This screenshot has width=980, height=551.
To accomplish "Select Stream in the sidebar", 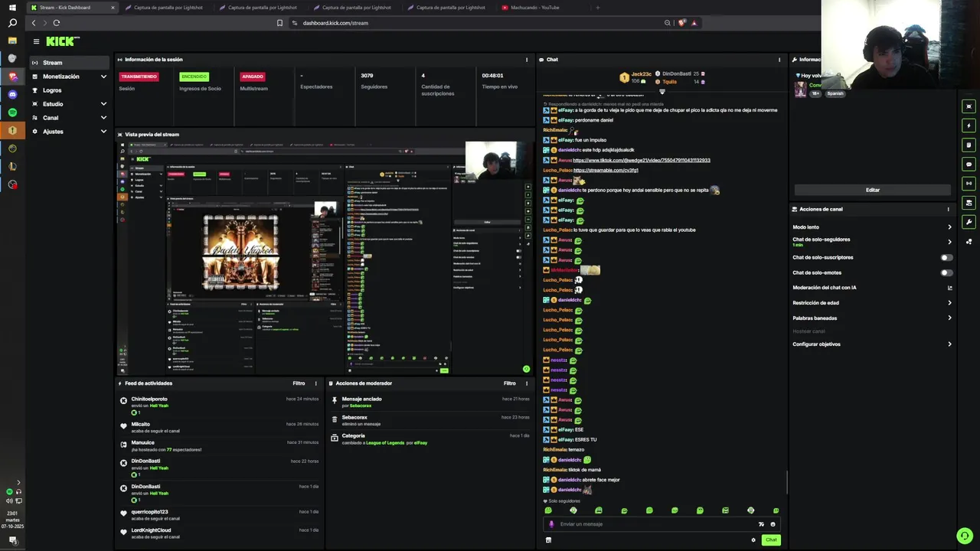I will pyautogui.click(x=70, y=63).
